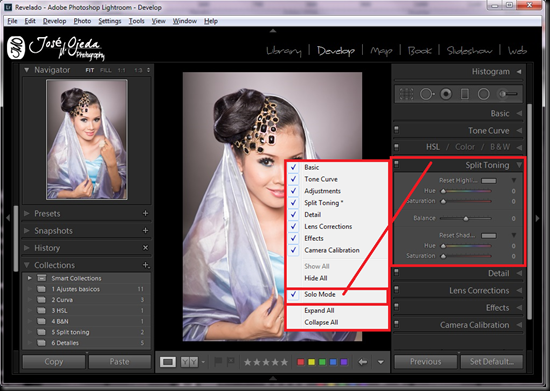550x391 pixels.
Task: Select the Red Eye Correction tool
Action: tap(446, 94)
